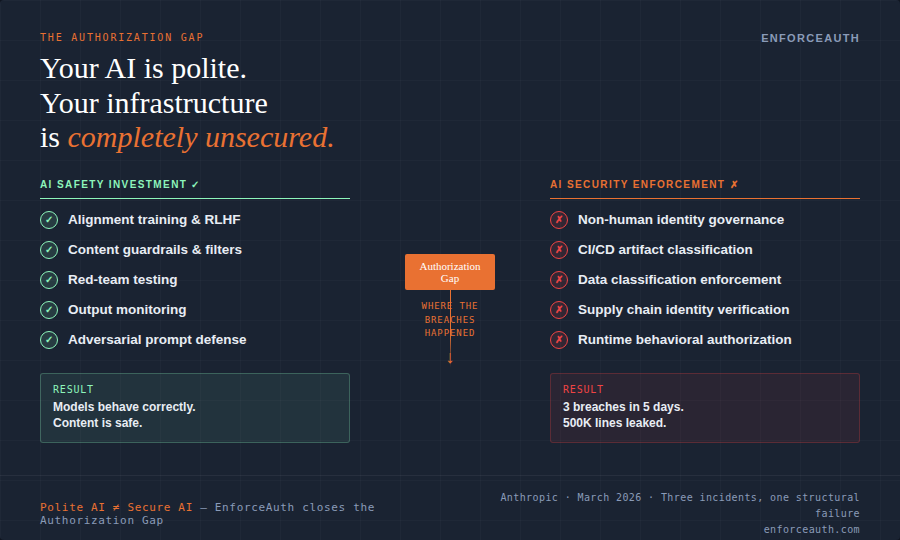Click checkmark icon next to Red-team testing

(x=49, y=280)
